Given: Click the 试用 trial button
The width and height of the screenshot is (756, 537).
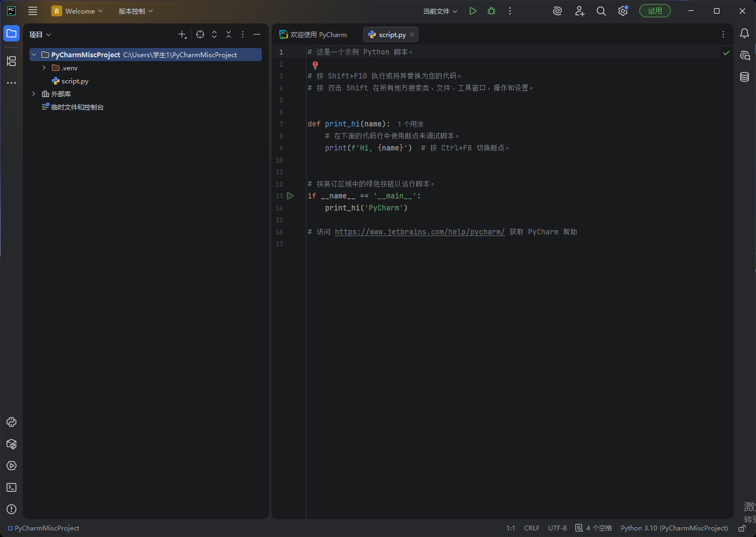Looking at the screenshot, I should 655,11.
